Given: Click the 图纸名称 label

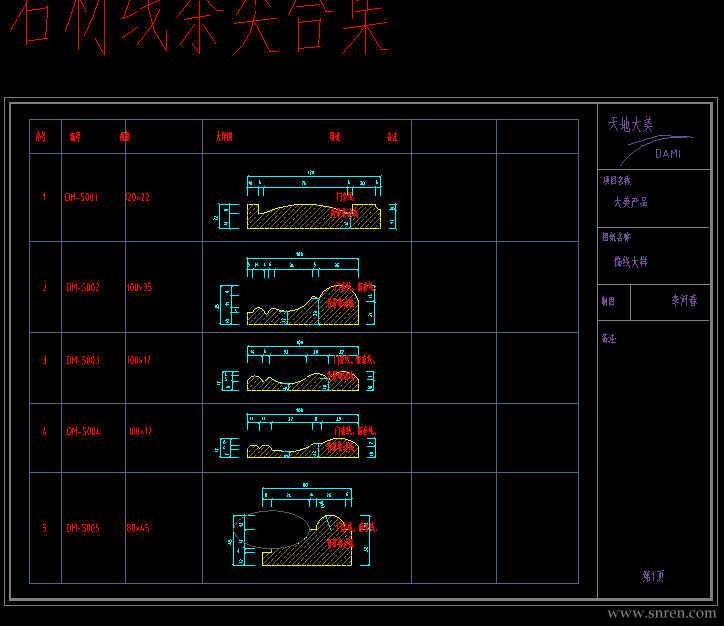Looking at the screenshot, I should (616, 237).
